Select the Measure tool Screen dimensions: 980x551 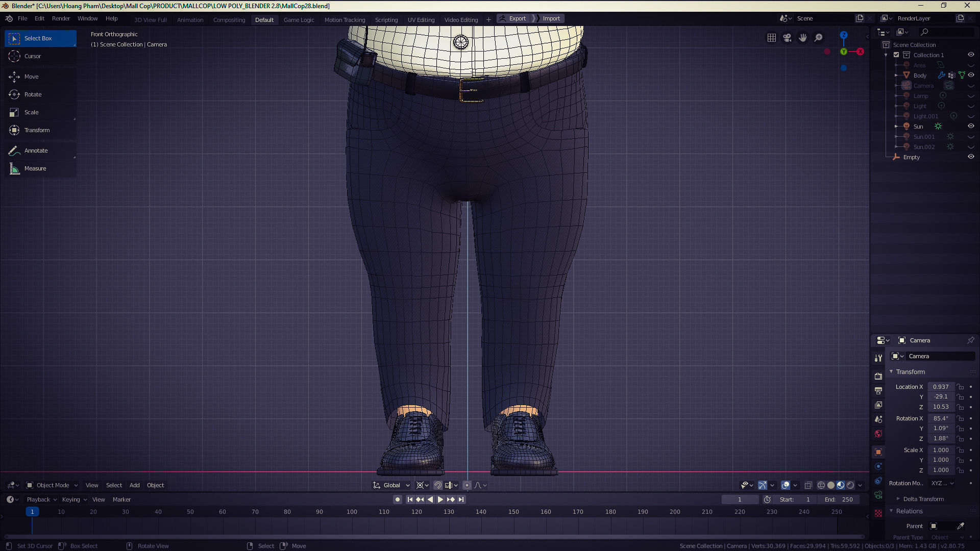(x=35, y=168)
